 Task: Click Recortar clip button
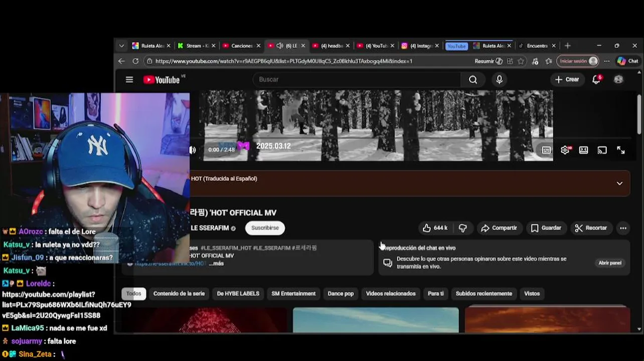[x=591, y=228]
